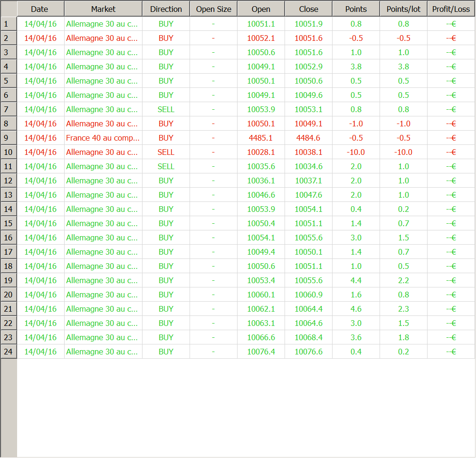This screenshot has width=476, height=458.
Task: Click the 2.3 Points/lot cell
Action: (403, 309)
